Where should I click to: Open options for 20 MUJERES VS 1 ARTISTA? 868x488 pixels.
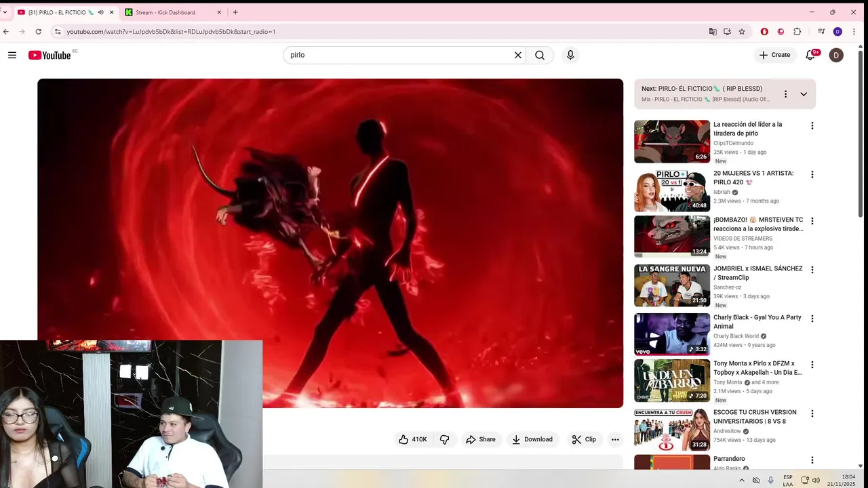(812, 174)
